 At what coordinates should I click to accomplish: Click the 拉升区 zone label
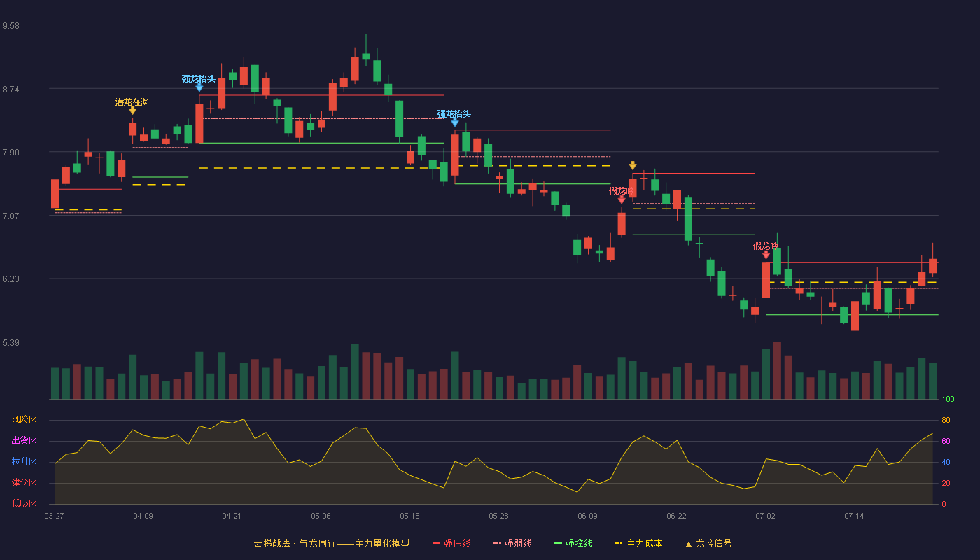(x=24, y=462)
